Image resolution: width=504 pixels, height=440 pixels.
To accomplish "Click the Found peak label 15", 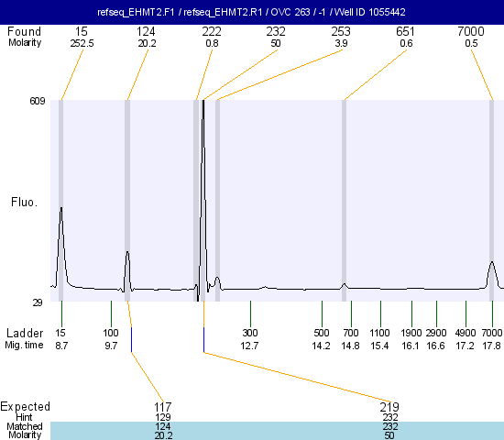I will (x=82, y=31).
